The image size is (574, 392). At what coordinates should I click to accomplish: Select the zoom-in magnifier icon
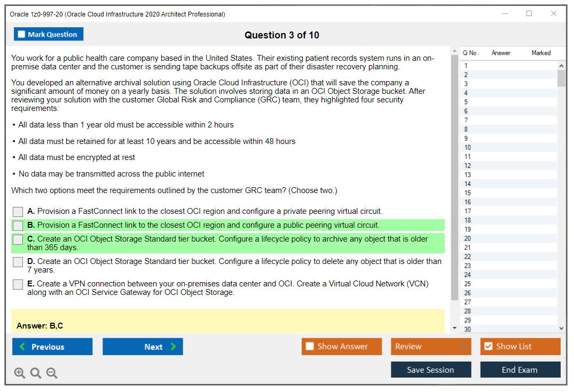(19, 373)
